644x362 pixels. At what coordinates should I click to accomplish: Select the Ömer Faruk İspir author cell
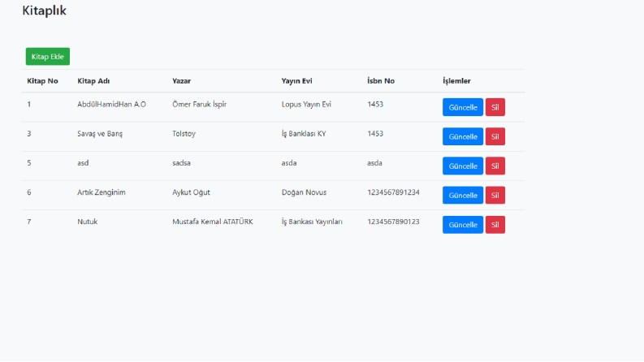(199, 104)
